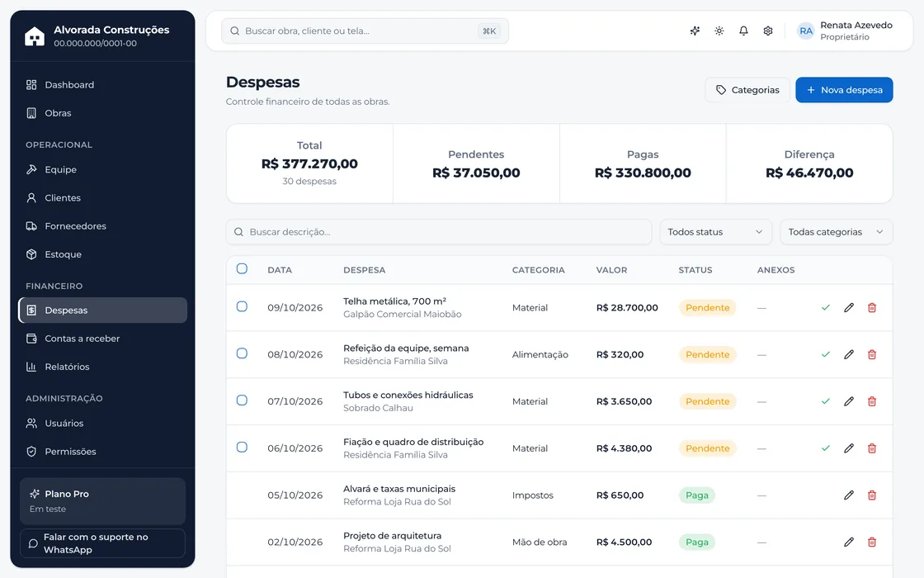Screen dimensions: 924x578
Task: Open the settings gear icon
Action: [768, 31]
